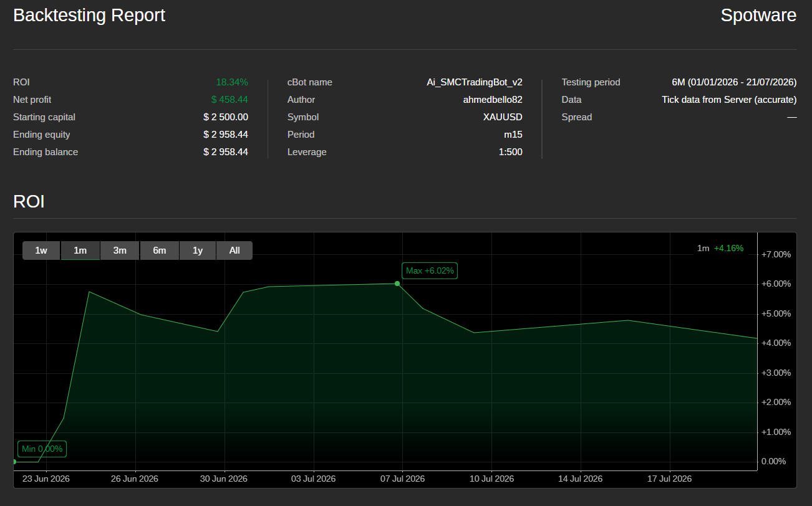Screen dimensions: 812x506
Task: Click the Ending equity value
Action: pos(226,135)
